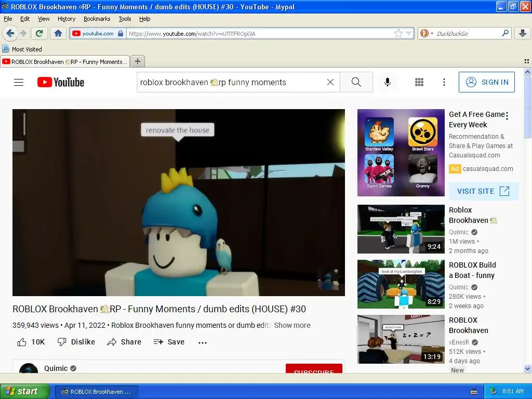Open the 9:24 Roblox Brookhaven thumbnail
This screenshot has width=532, height=399.
(x=401, y=229)
